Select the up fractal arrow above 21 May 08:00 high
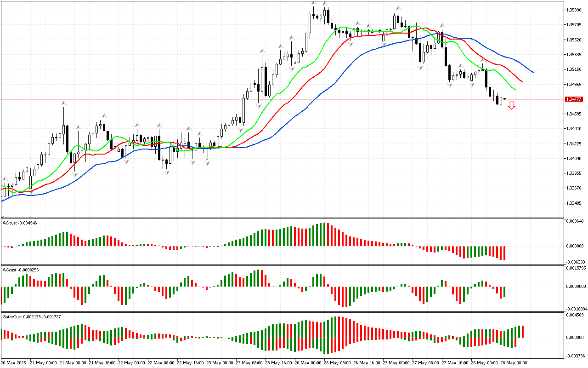 pos(64,103)
